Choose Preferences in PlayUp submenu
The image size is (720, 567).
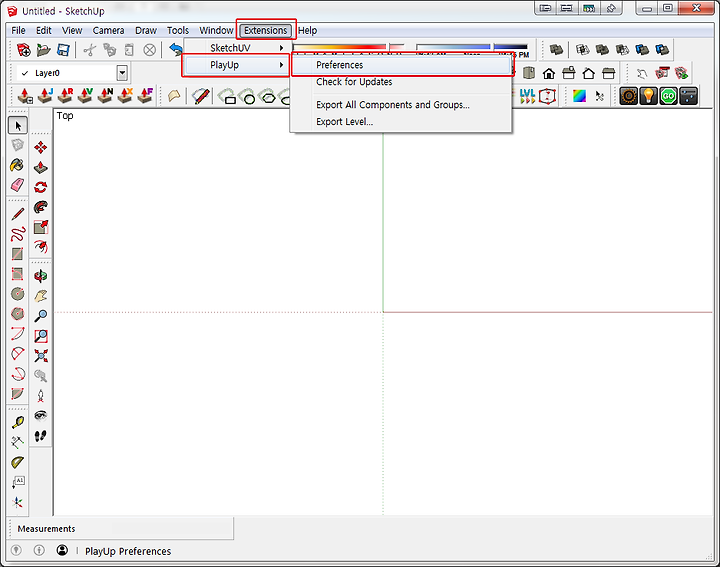coord(402,65)
